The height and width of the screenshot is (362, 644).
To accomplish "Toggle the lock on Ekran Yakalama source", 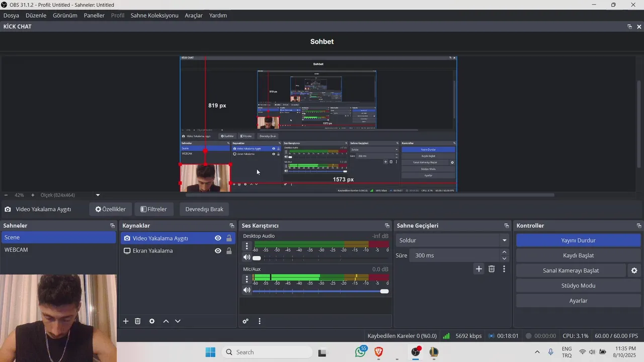I will 229,251.
